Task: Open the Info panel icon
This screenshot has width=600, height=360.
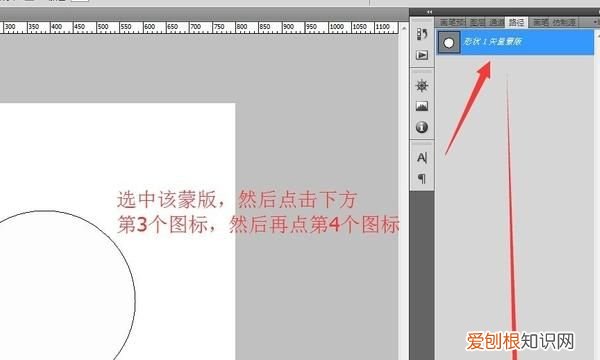Action: pyautogui.click(x=422, y=127)
